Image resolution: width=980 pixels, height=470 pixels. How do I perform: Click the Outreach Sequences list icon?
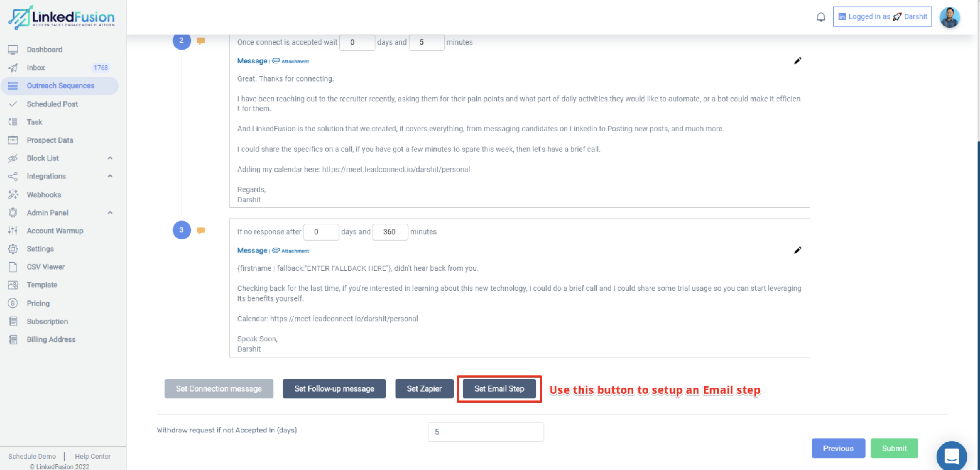click(13, 86)
